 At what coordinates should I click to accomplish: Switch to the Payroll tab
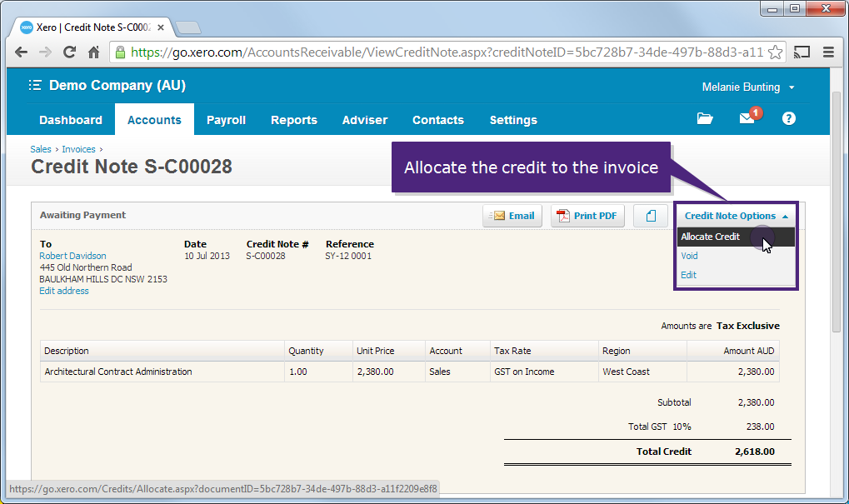[x=226, y=119]
